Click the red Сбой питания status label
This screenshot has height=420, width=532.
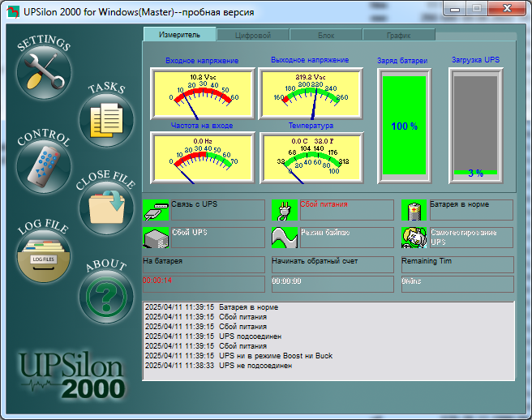pos(347,210)
